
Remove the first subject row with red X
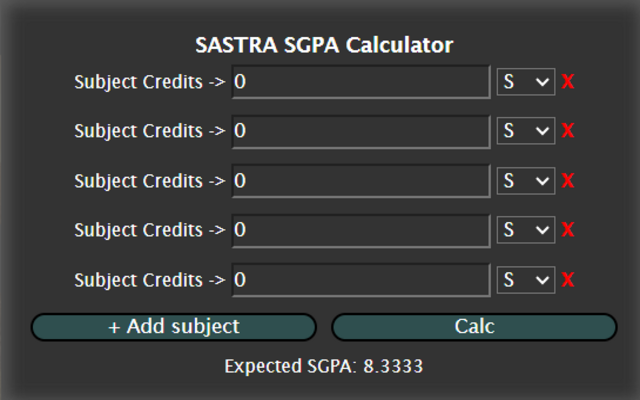[568, 82]
